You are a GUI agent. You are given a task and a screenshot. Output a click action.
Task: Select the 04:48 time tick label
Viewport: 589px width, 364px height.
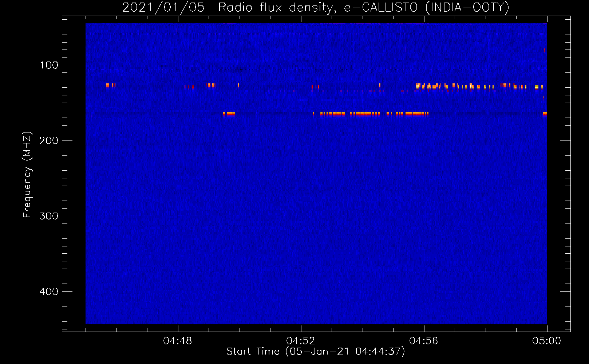pos(178,341)
